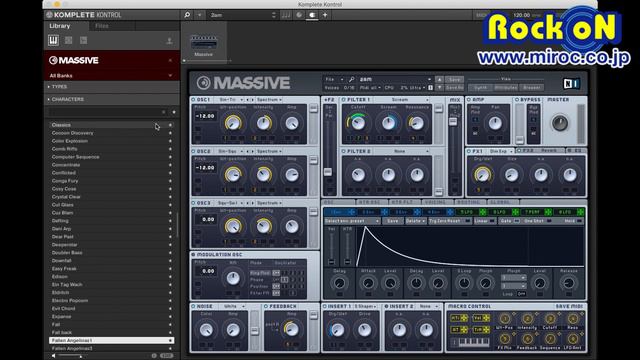This screenshot has height=360, width=640.
Task: Open the OSC1 wavetable dropdown
Action: [x=230, y=100]
